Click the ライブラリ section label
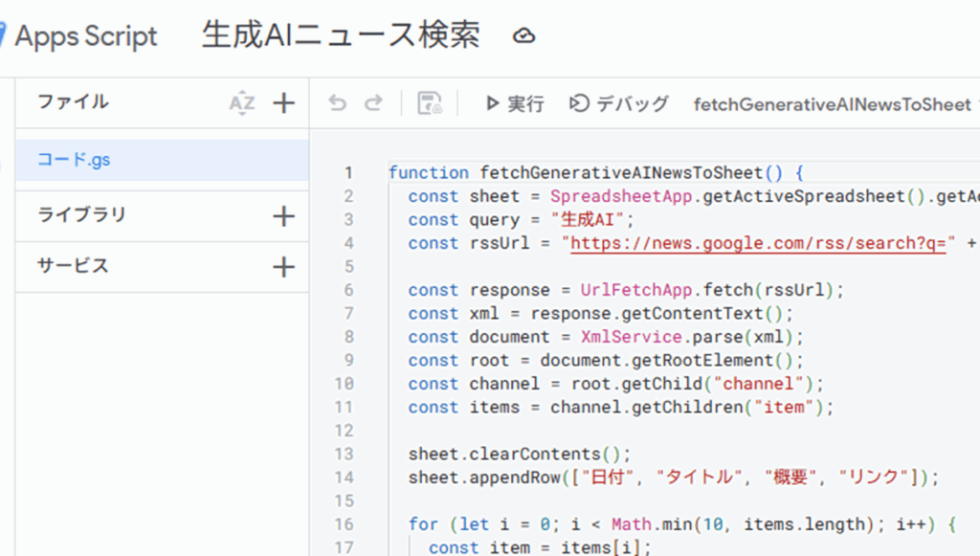 [81, 215]
